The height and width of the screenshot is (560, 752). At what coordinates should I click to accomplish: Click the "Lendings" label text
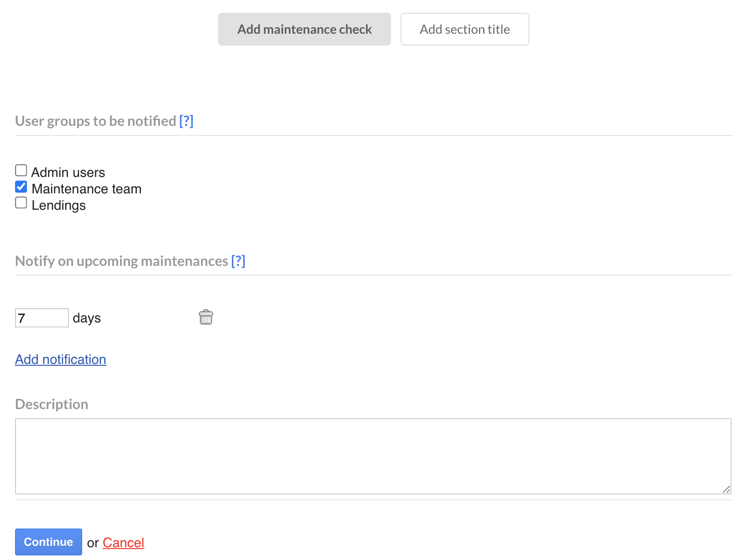pyautogui.click(x=58, y=205)
